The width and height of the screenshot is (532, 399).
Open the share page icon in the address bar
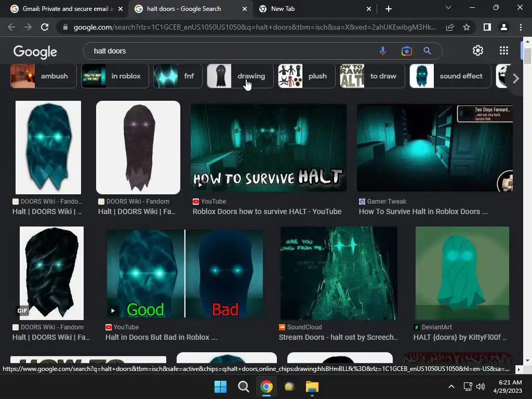[450, 27]
